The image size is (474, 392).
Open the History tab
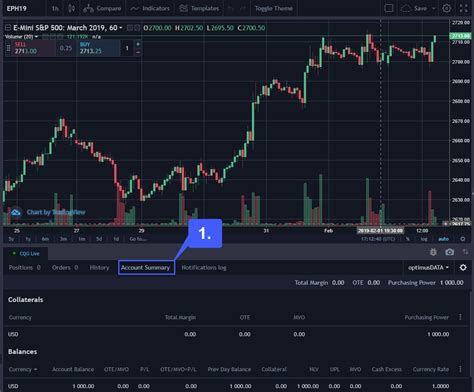click(x=99, y=268)
